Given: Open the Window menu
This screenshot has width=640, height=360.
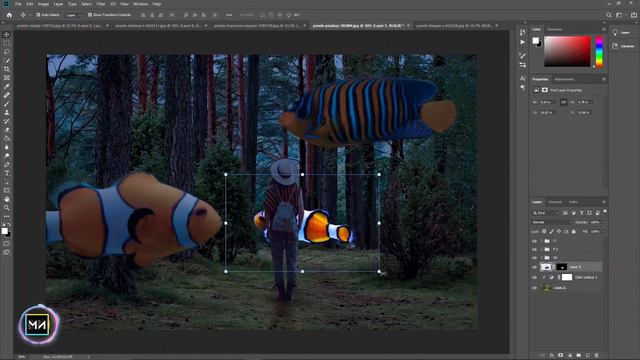Looking at the screenshot, I should (141, 4).
